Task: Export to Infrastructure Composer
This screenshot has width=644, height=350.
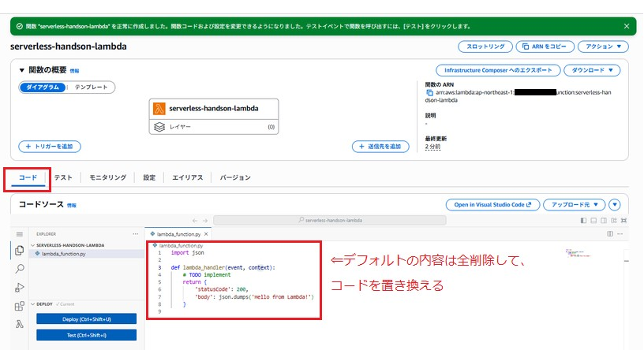Action: point(498,70)
